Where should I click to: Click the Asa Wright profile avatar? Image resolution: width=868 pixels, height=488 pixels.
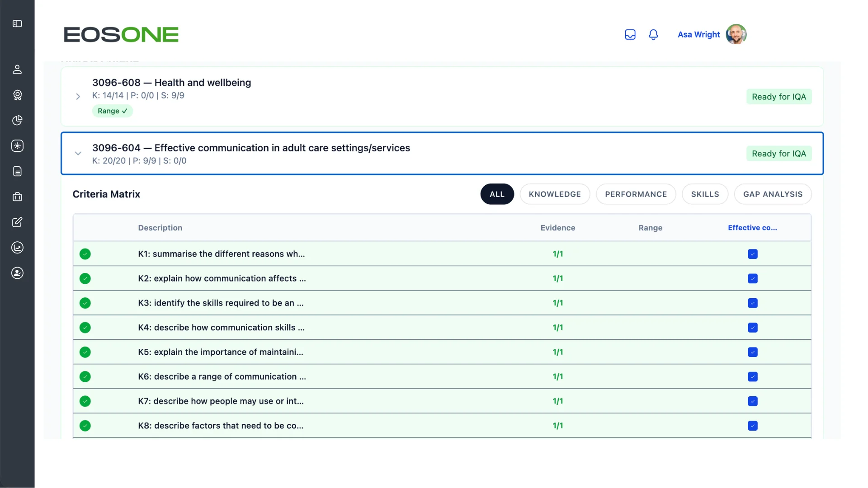[736, 34]
